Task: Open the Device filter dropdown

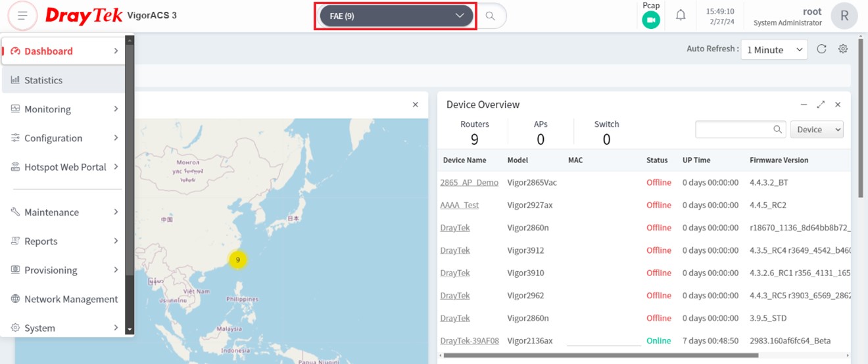Action: [x=817, y=129]
